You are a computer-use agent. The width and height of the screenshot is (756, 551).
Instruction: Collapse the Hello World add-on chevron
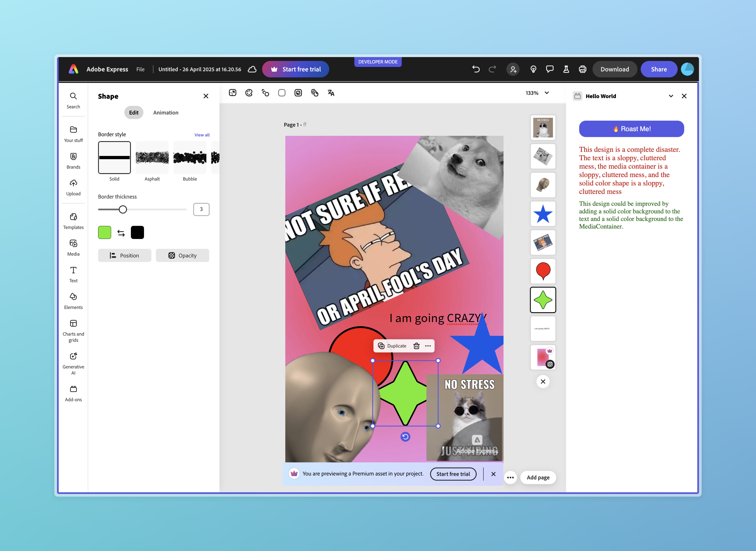coord(671,96)
